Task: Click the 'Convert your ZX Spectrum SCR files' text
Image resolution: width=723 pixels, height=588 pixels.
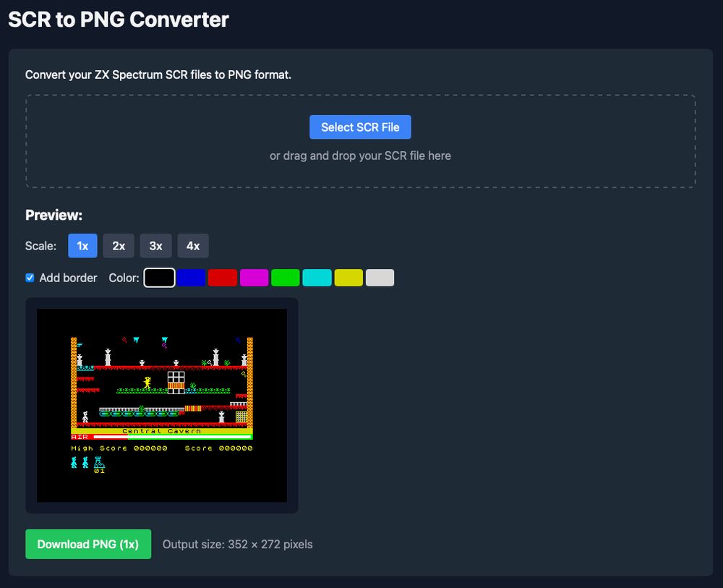Action: 158,74
